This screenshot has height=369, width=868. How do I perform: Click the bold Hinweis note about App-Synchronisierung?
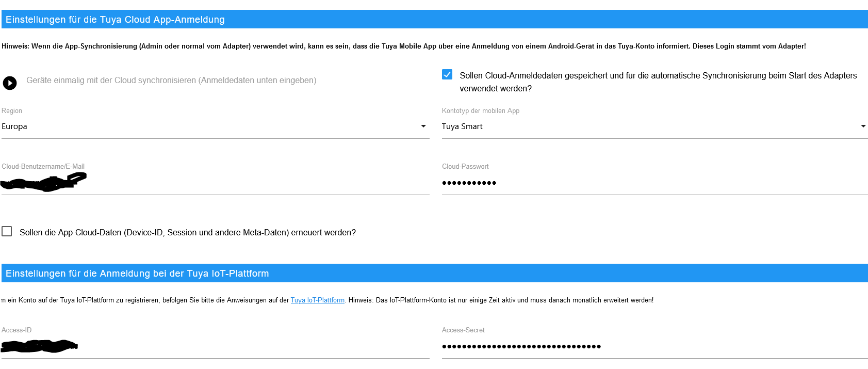tap(403, 46)
